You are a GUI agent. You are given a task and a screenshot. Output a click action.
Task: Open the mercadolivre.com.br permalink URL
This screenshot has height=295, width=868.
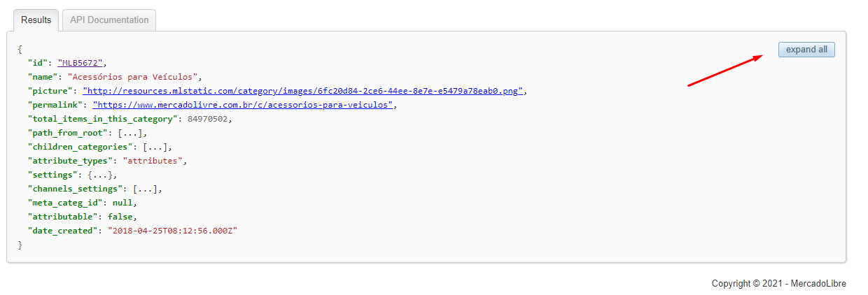244,105
